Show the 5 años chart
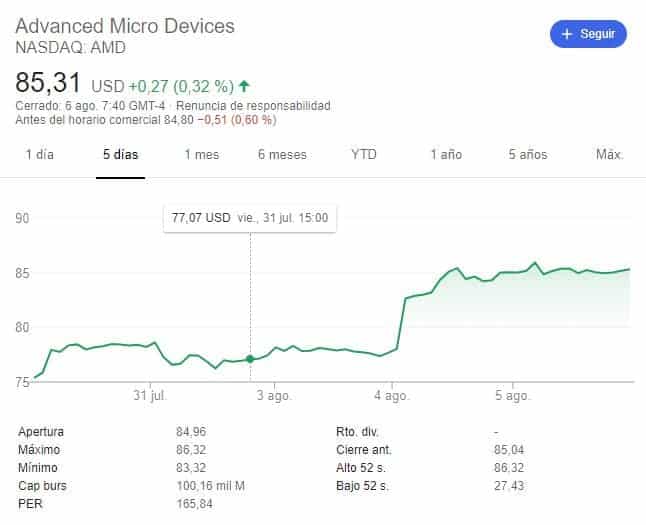Viewport: 646px width, 525px height. [527, 155]
